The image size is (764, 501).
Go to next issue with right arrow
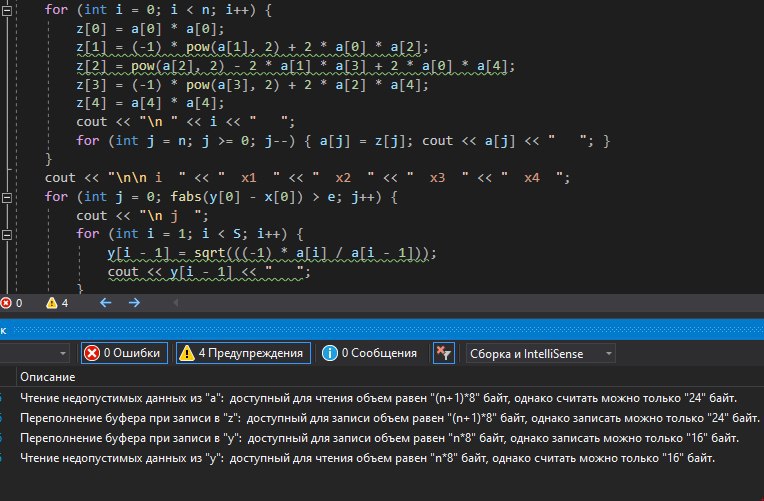[x=135, y=302]
